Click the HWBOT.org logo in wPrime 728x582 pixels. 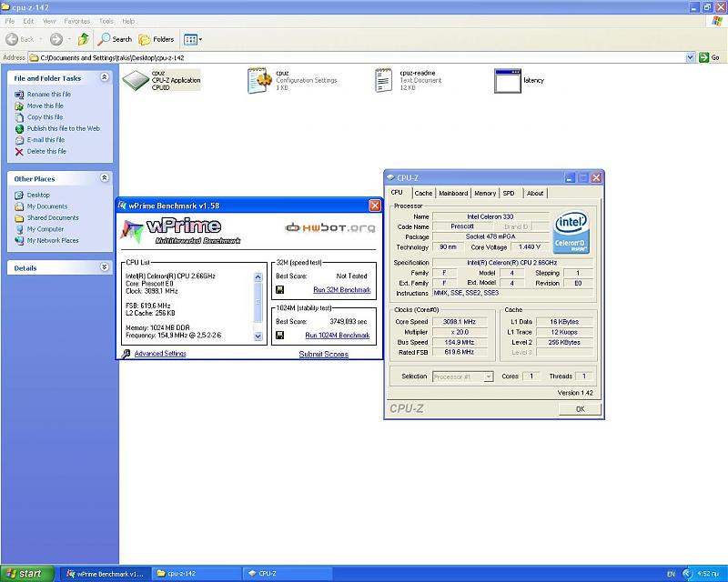pos(330,227)
